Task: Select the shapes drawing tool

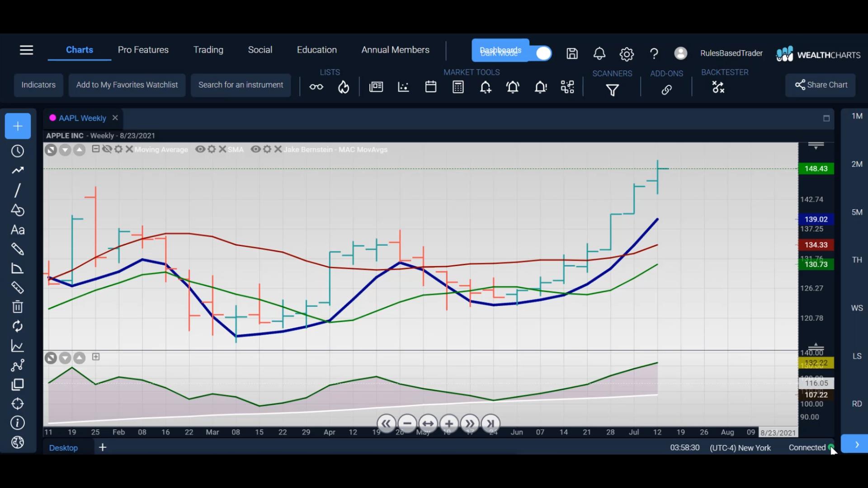Action: (x=18, y=210)
